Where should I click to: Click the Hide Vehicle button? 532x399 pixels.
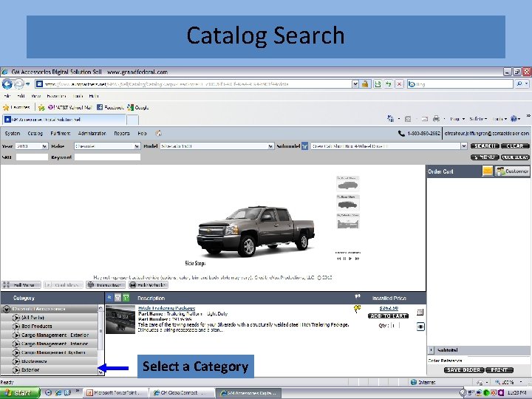[x=149, y=285]
